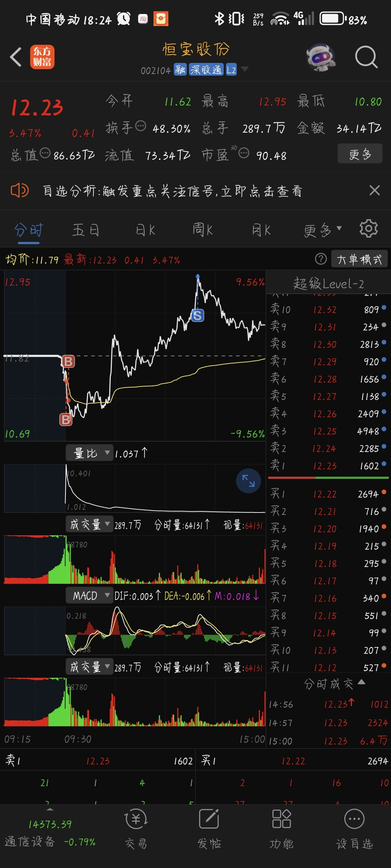Screen dimensions: 391x868
Task: Tap the 量比 line chart
Action: (135, 488)
